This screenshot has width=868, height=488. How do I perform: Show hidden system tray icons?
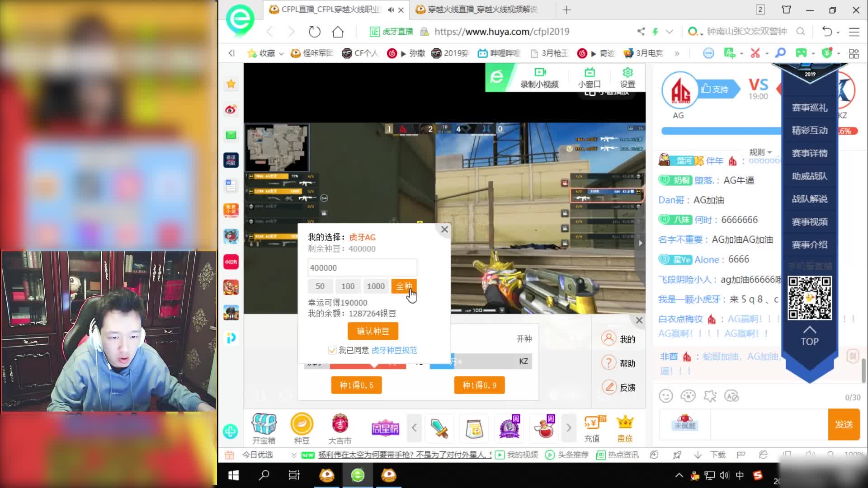tap(679, 475)
